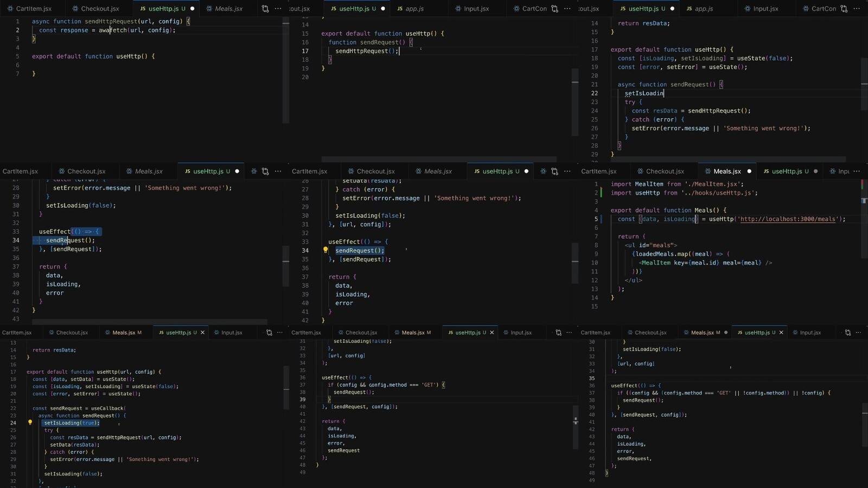This screenshot has width=868, height=488.
Task: Open More Actions menu in bottom-middle editor
Action: click(x=569, y=333)
